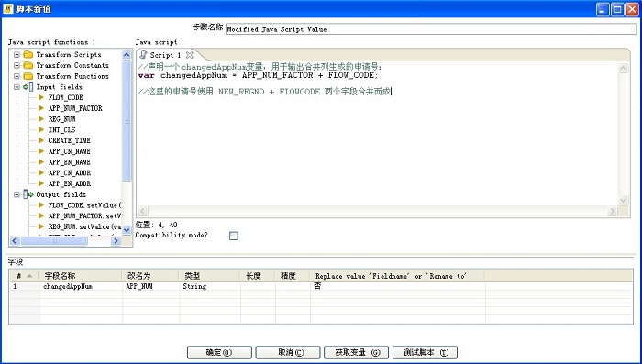Click the arrow icon beside APP_CN_NAME
The height and width of the screenshot is (364, 642).
41,151
